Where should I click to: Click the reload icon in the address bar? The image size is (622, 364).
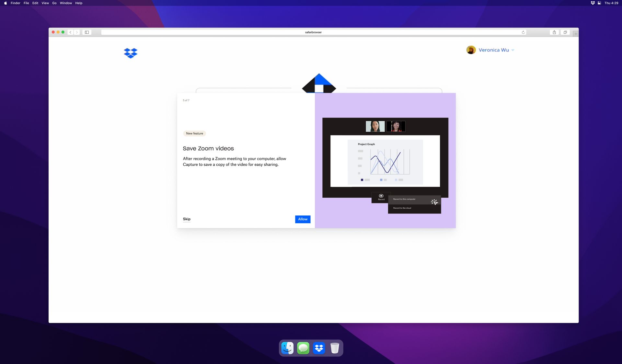click(x=523, y=32)
